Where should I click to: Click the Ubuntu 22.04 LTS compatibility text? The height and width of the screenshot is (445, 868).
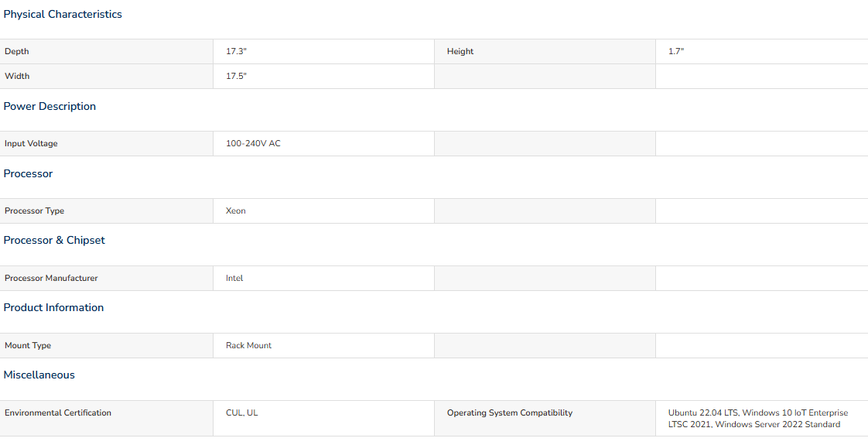point(702,413)
